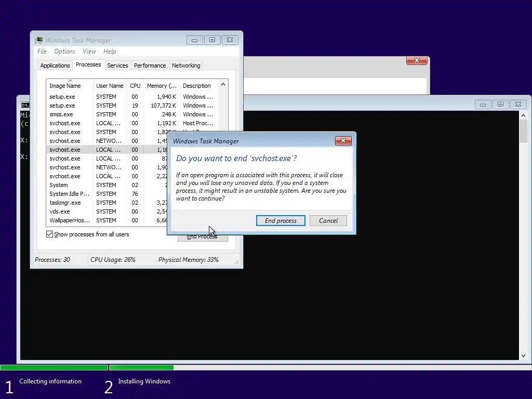The width and height of the screenshot is (532, 399).
Task: Switch to the Performance tab
Action: pos(150,65)
